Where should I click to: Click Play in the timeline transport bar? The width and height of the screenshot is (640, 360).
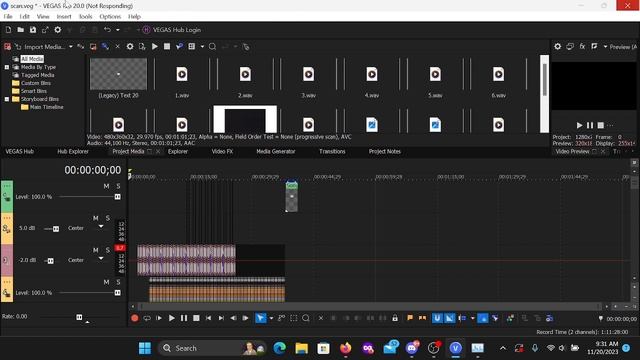click(x=172, y=318)
